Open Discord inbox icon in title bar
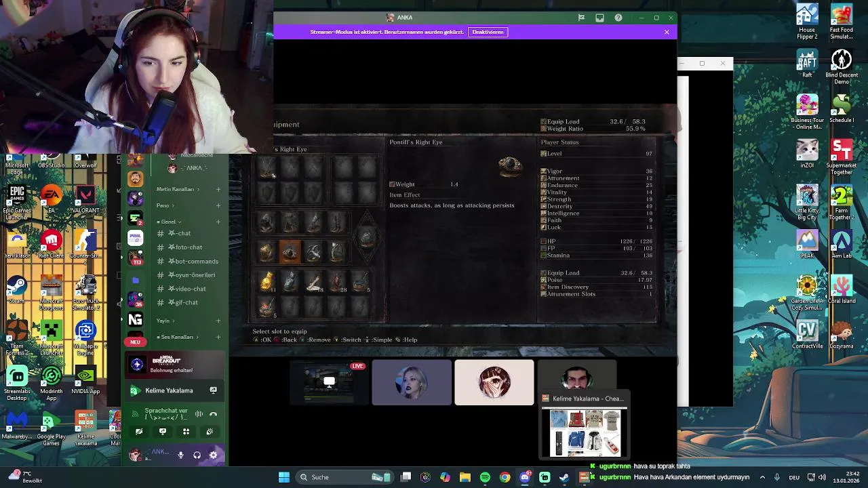868x488 pixels. click(x=599, y=18)
